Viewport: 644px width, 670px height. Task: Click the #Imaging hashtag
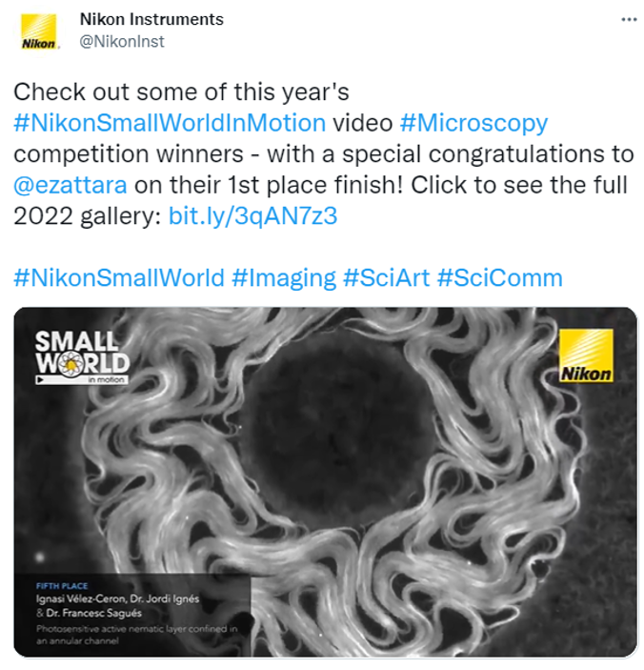click(283, 277)
